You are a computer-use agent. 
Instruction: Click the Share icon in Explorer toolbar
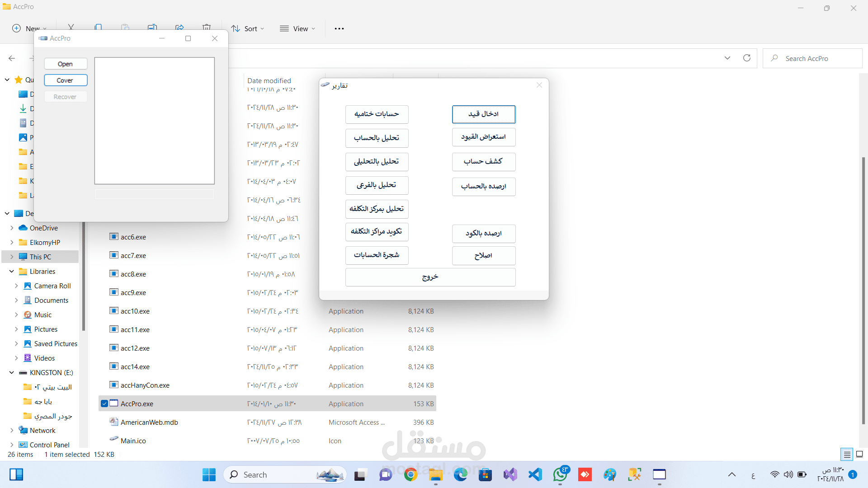[179, 27]
